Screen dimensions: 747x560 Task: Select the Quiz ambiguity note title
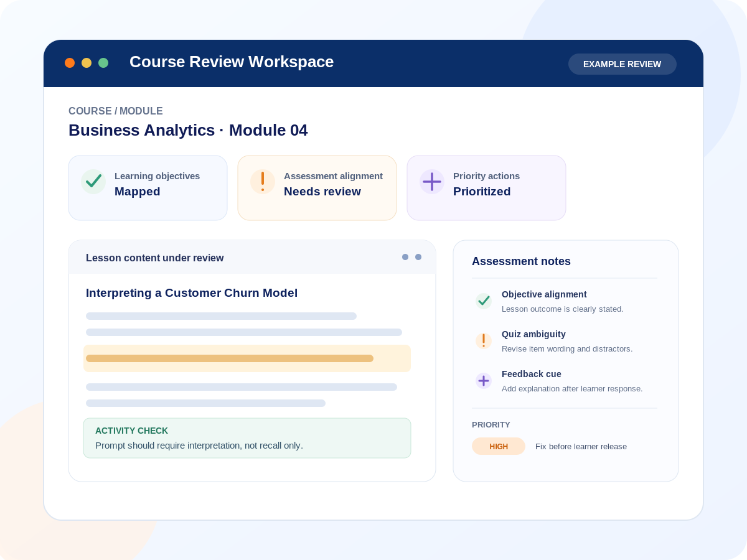[533, 334]
